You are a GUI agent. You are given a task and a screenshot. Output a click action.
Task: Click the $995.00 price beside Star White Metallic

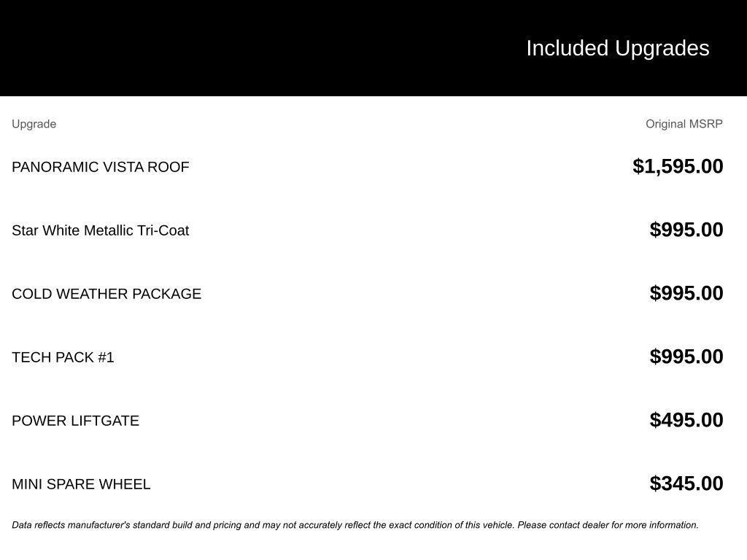click(686, 230)
